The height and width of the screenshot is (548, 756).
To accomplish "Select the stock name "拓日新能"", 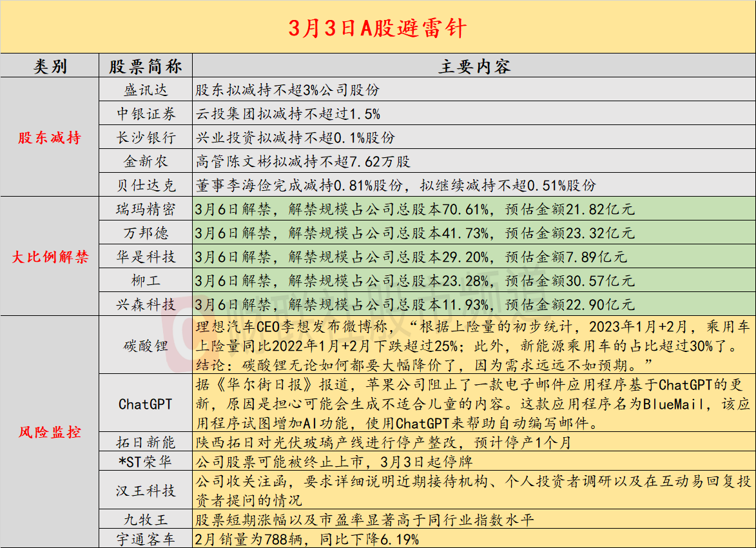I will 146,442.
